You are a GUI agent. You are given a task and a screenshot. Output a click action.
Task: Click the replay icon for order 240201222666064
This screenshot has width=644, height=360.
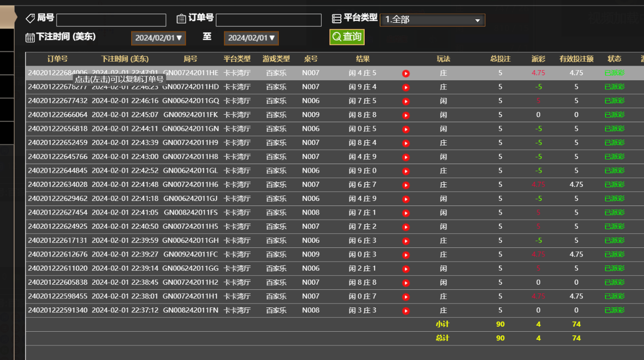(x=405, y=115)
